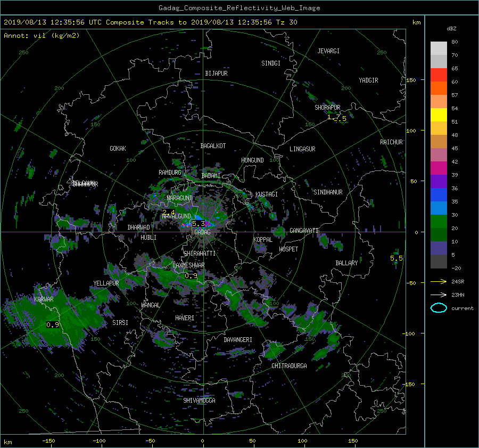Image resolution: width=479 pixels, height=448 pixels.
Task: Click the dBZ legend heading
Action: pyautogui.click(x=451, y=29)
